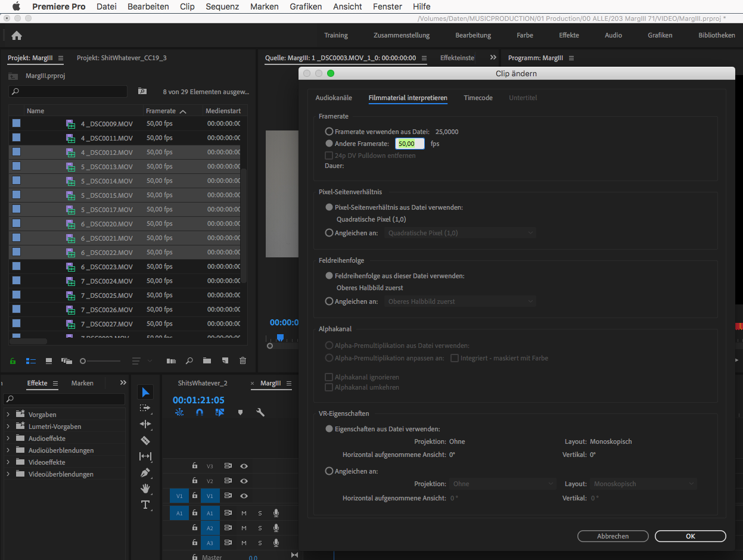743x560 pixels.
Task: Open the Apple menu
Action: 16,7
